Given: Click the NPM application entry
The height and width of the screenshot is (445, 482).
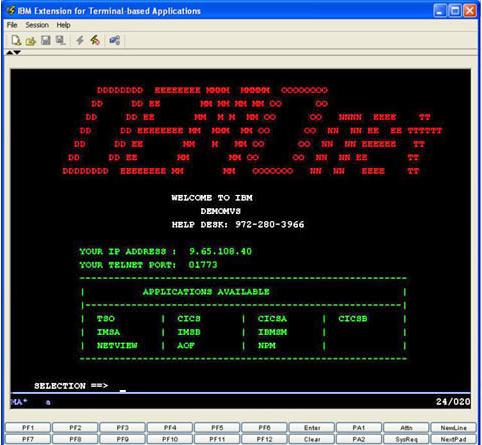Looking at the screenshot, I should [x=267, y=345].
